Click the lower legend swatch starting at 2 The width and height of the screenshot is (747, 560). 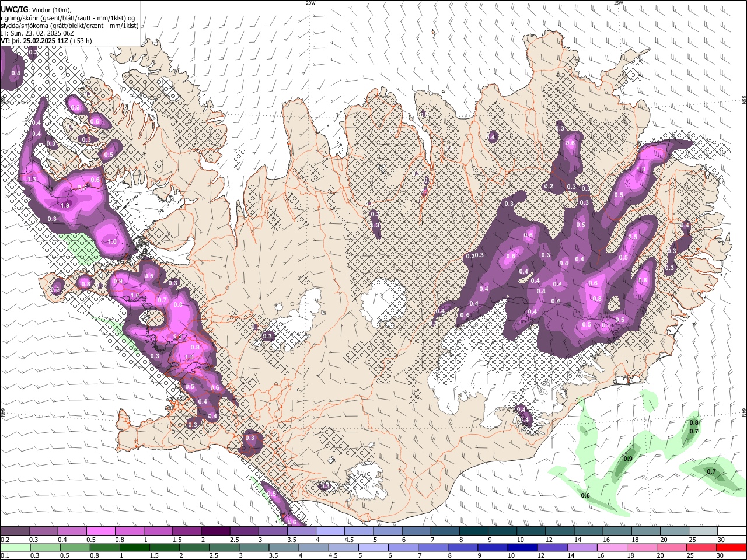[194, 548]
